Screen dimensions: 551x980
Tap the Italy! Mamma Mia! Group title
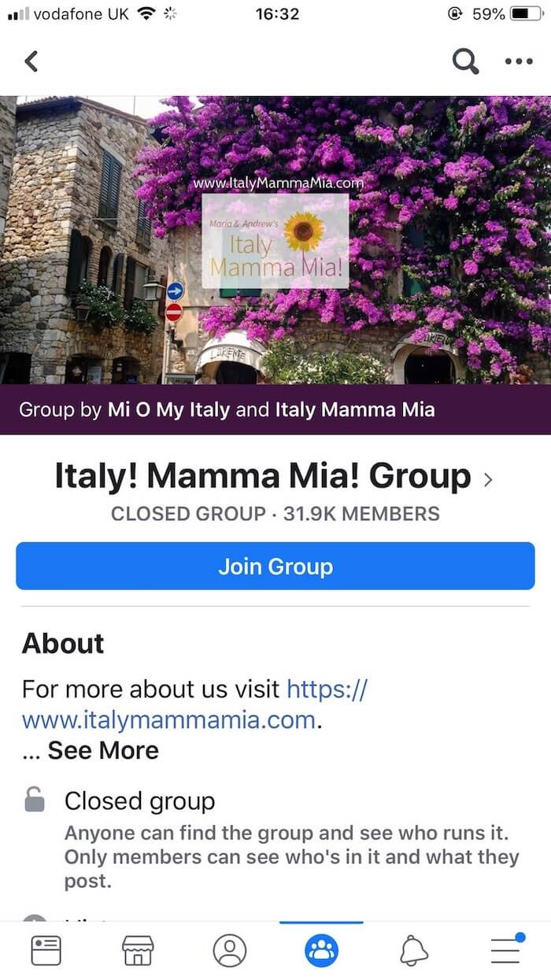(263, 477)
